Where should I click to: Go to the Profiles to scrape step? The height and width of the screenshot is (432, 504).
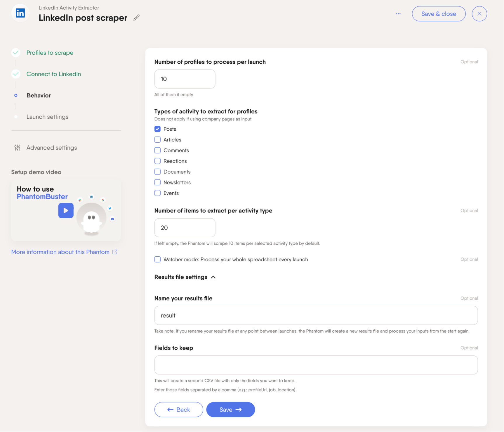pyautogui.click(x=50, y=53)
